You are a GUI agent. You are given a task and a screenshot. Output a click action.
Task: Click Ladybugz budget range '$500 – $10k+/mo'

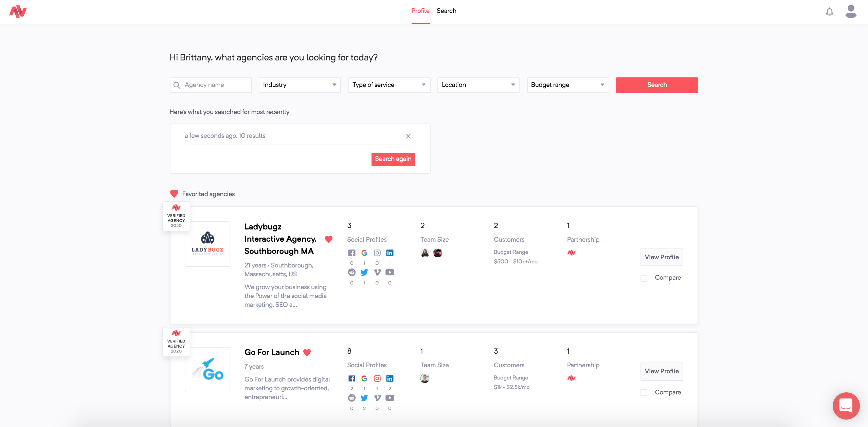click(x=516, y=262)
